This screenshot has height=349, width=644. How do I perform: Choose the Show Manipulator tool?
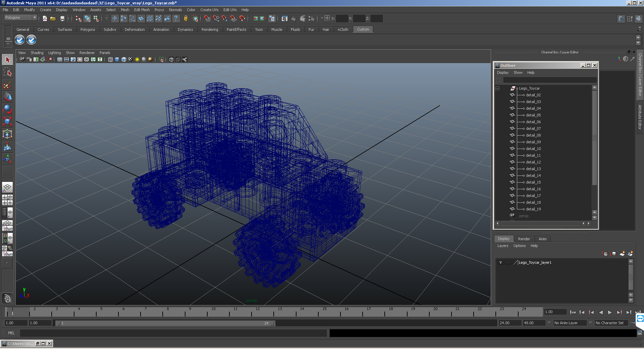[7, 158]
